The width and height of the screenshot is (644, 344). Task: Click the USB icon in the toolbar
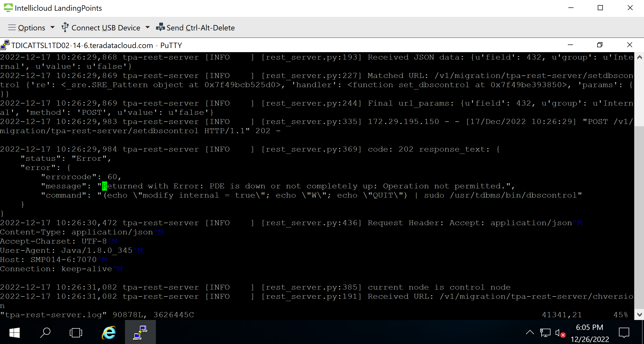point(65,27)
